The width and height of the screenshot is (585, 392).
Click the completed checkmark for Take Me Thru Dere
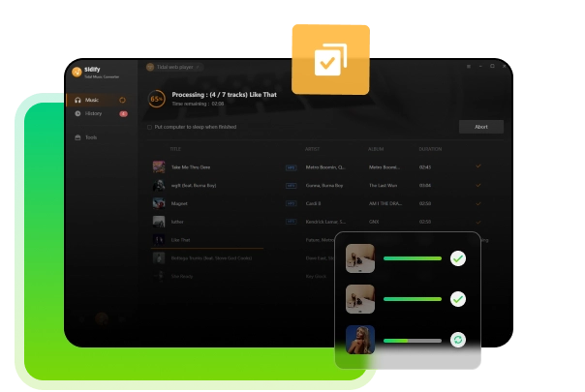[478, 166]
